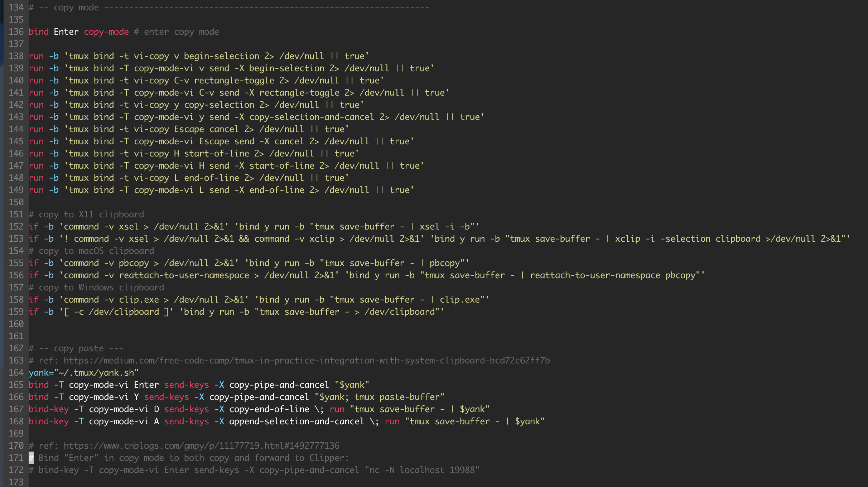
Task: Open the medium.com free-code-camp reference URL
Action: (307, 361)
